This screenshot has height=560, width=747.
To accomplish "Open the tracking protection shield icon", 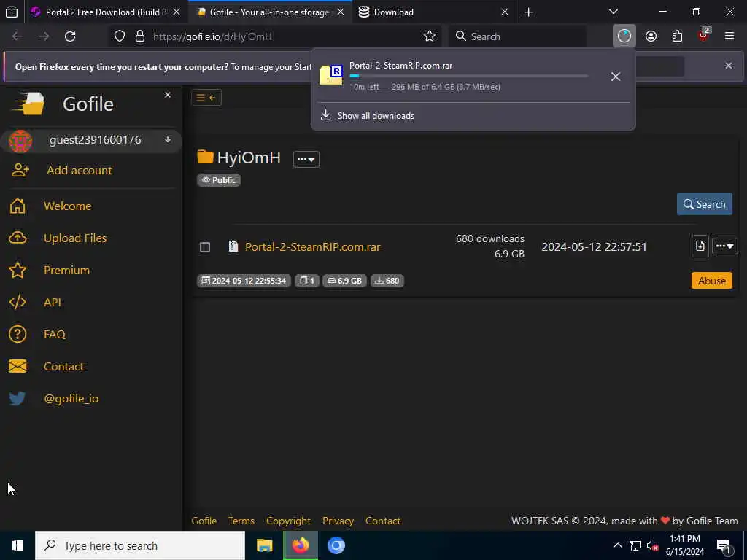I will [x=120, y=36].
